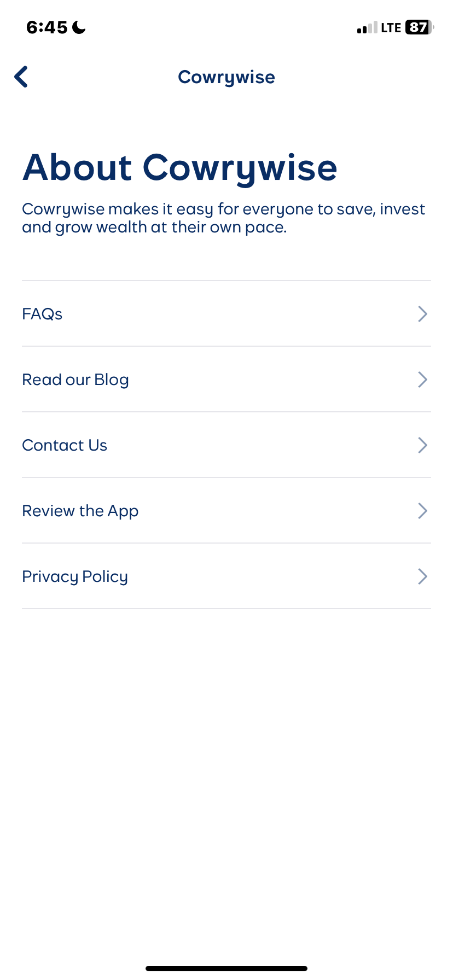Image resolution: width=453 pixels, height=980 pixels.
Task: Tap the Review the App chevron
Action: pos(422,511)
